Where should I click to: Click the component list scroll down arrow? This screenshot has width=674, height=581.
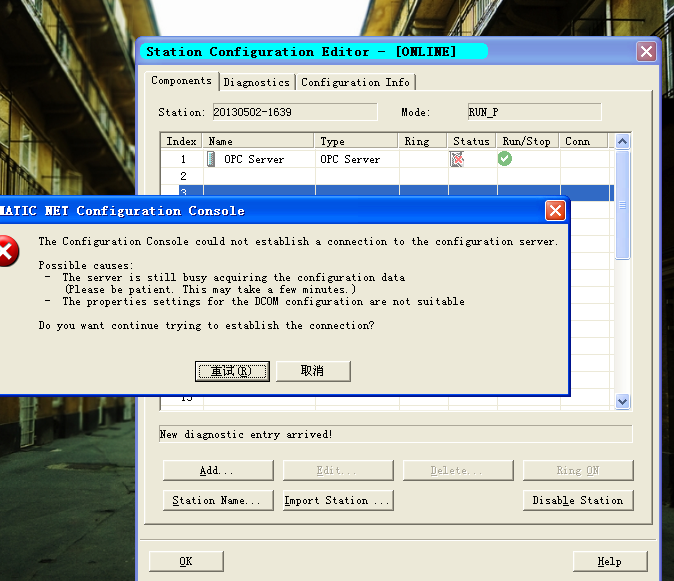622,401
